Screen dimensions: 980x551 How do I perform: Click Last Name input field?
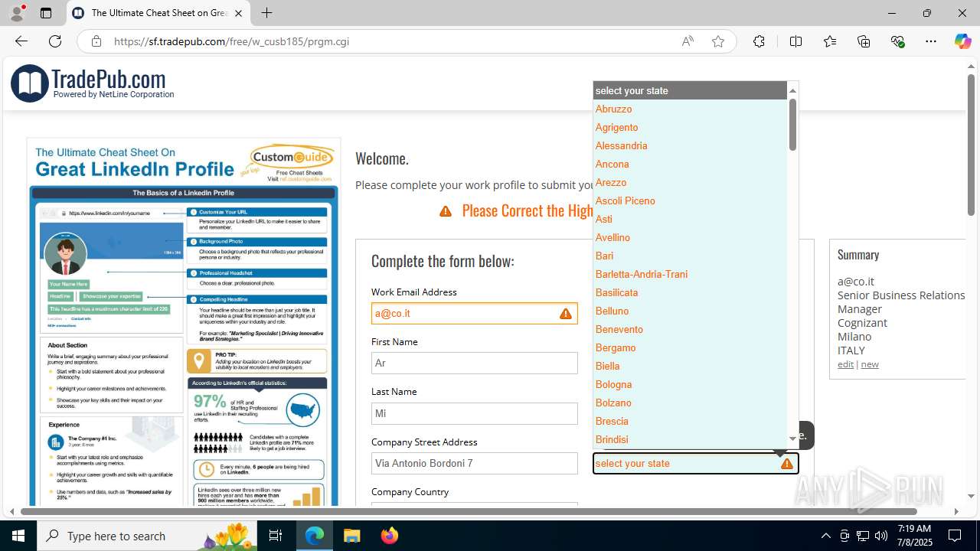pyautogui.click(x=474, y=413)
